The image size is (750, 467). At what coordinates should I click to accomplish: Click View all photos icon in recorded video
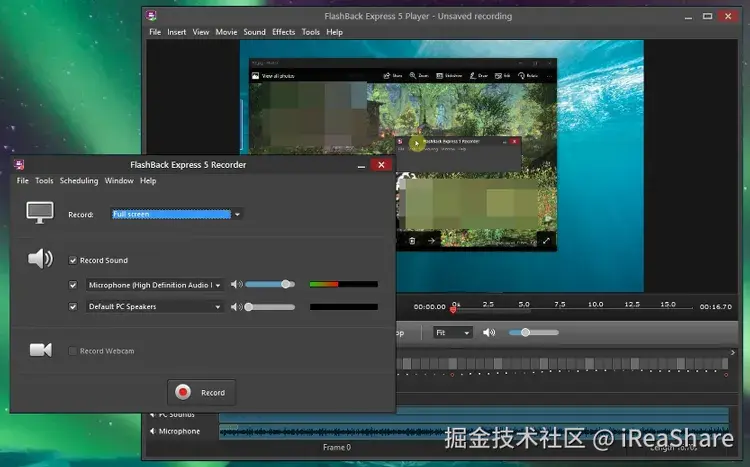click(255, 76)
